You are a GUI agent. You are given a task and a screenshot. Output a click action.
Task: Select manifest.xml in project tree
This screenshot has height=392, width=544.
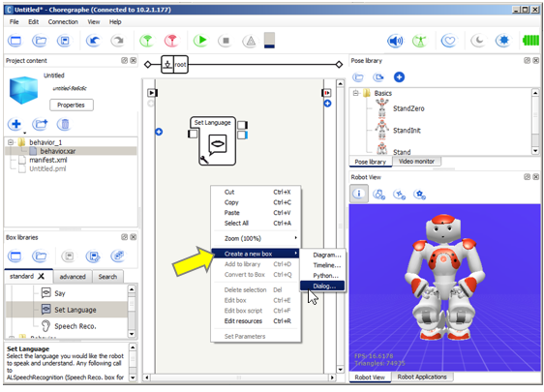(47, 160)
